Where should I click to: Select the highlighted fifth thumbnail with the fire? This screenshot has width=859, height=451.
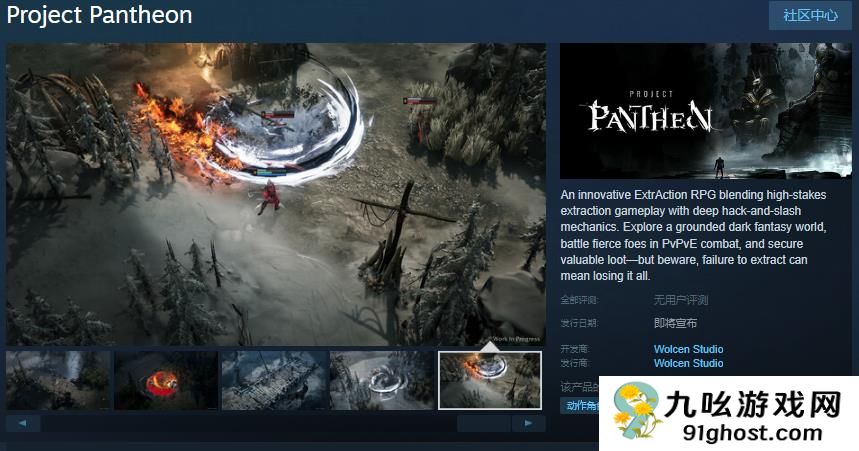tap(490, 380)
